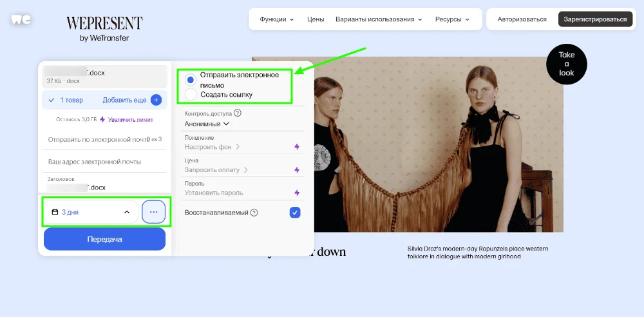Open Варианты использования menu

(x=378, y=19)
